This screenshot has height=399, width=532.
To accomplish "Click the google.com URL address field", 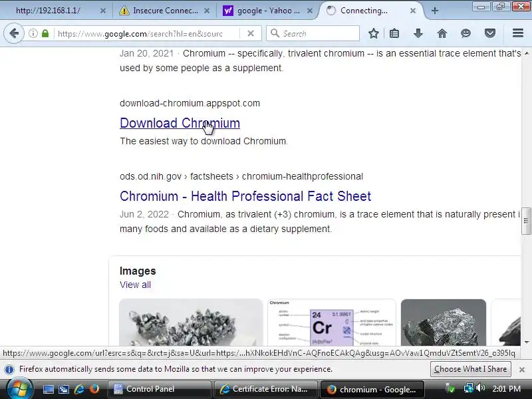I will click(148, 34).
